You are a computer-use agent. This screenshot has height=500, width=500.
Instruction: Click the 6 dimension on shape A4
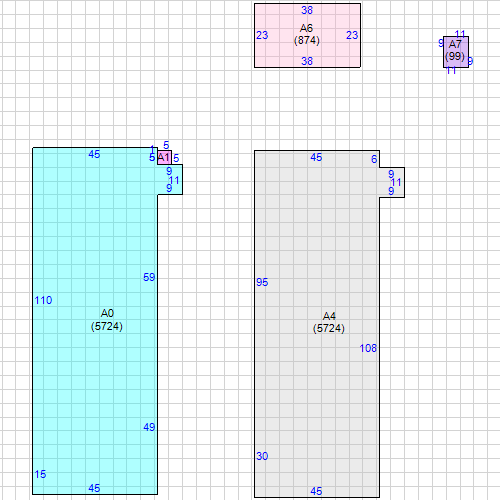tap(374, 159)
